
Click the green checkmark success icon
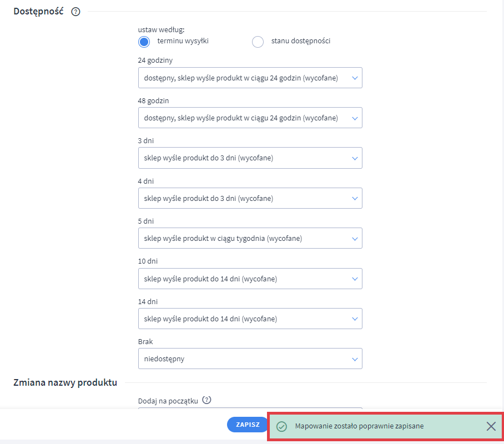pos(281,426)
